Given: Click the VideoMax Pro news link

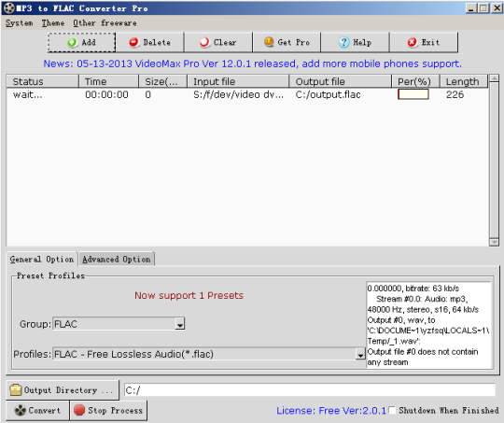Looking at the screenshot, I should point(252,63).
